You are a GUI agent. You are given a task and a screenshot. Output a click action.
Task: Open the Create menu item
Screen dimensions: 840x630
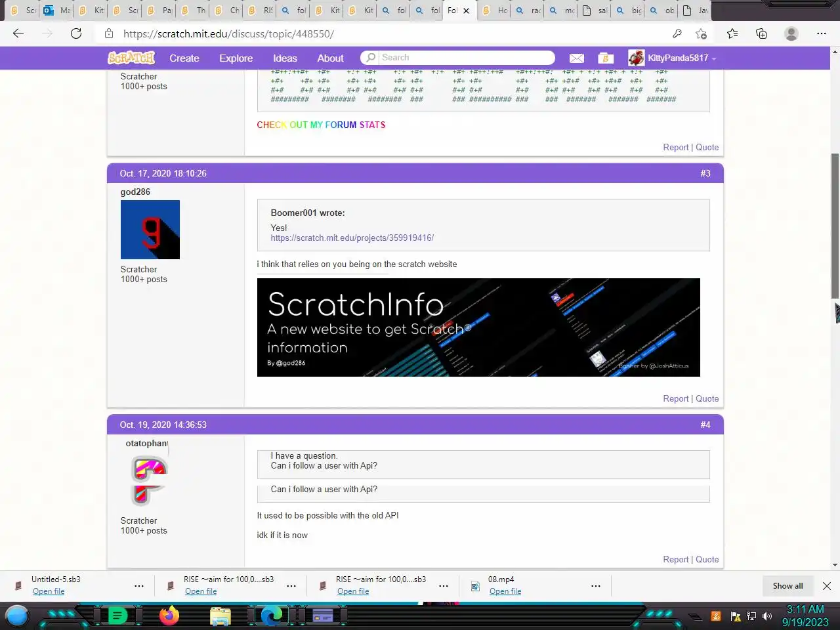click(x=184, y=58)
